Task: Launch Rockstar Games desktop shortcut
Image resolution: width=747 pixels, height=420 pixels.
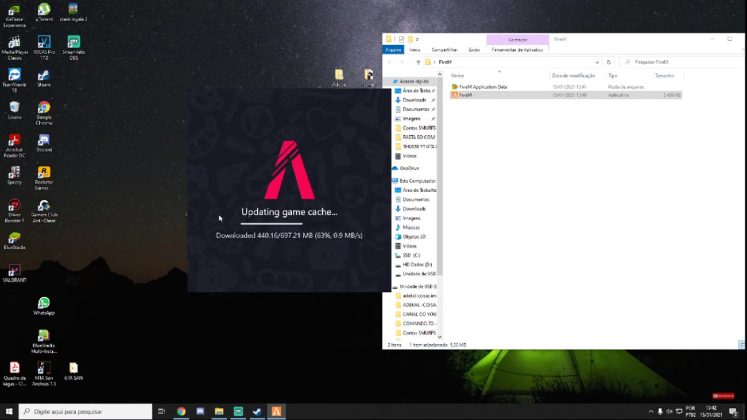Action: (x=44, y=178)
